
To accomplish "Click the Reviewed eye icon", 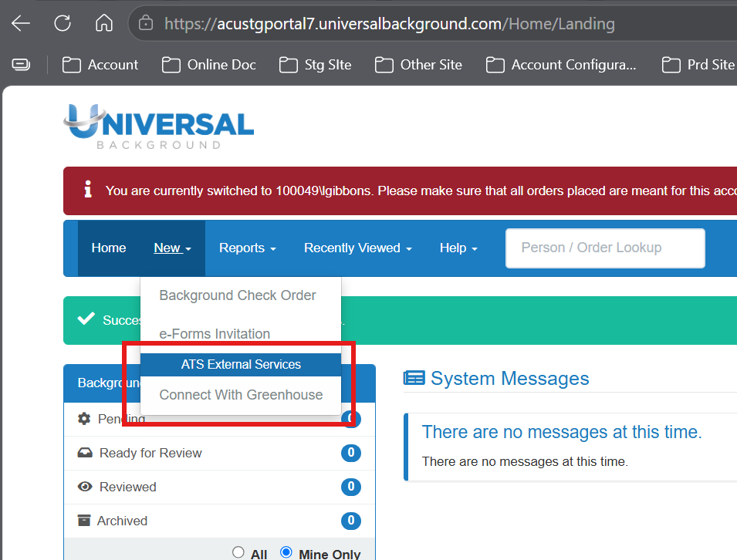I will pos(85,487).
